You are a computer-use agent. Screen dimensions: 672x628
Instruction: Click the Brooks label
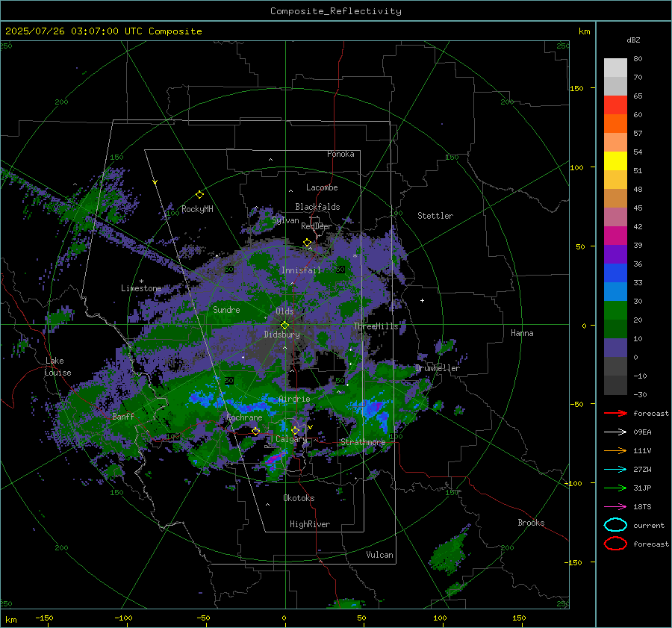[531, 523]
